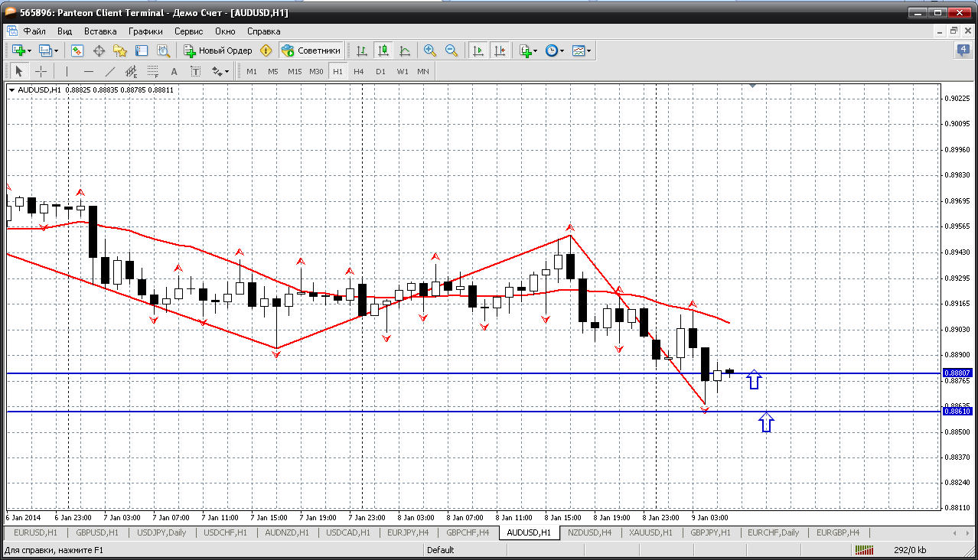978x560 pixels.
Task: Select the trendline drawing tool
Action: (x=110, y=71)
